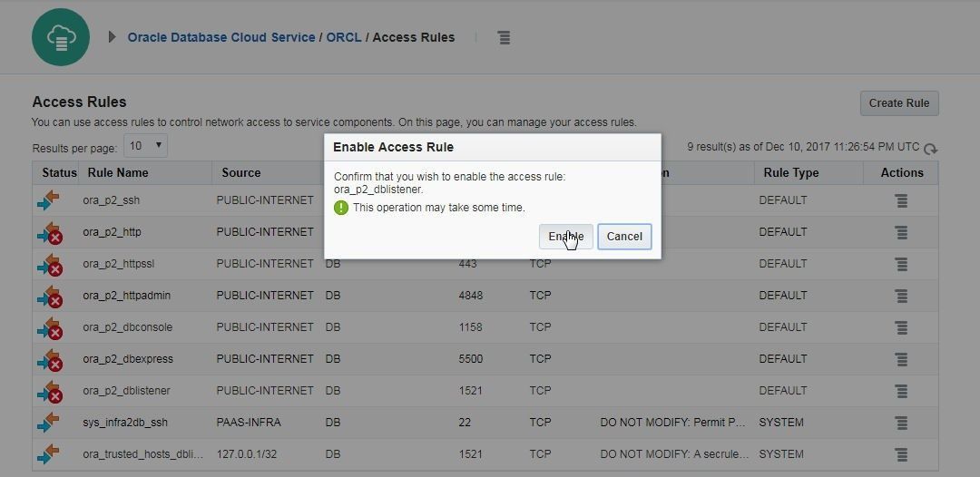980x477 pixels.
Task: Click the disabled status icon for ora_p2_dbexpress
Action: point(50,360)
